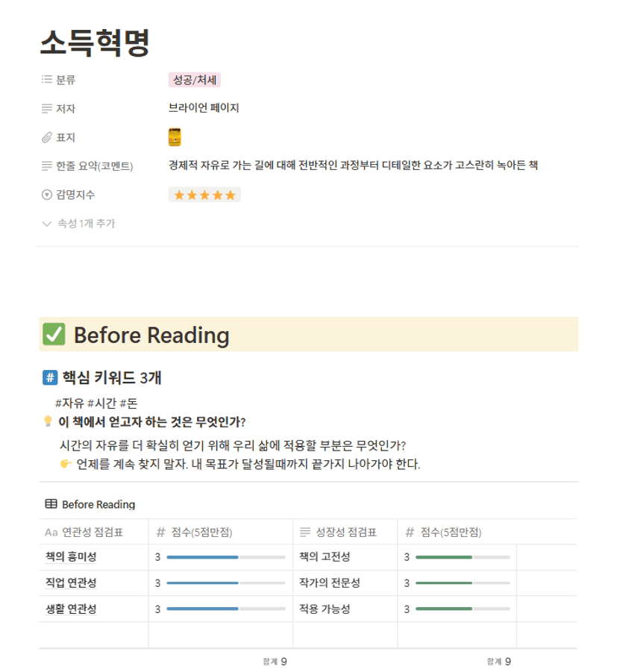Screen dimensions: 617x672
Task: Click the 성장성 점검표 column header
Action: pos(345,533)
